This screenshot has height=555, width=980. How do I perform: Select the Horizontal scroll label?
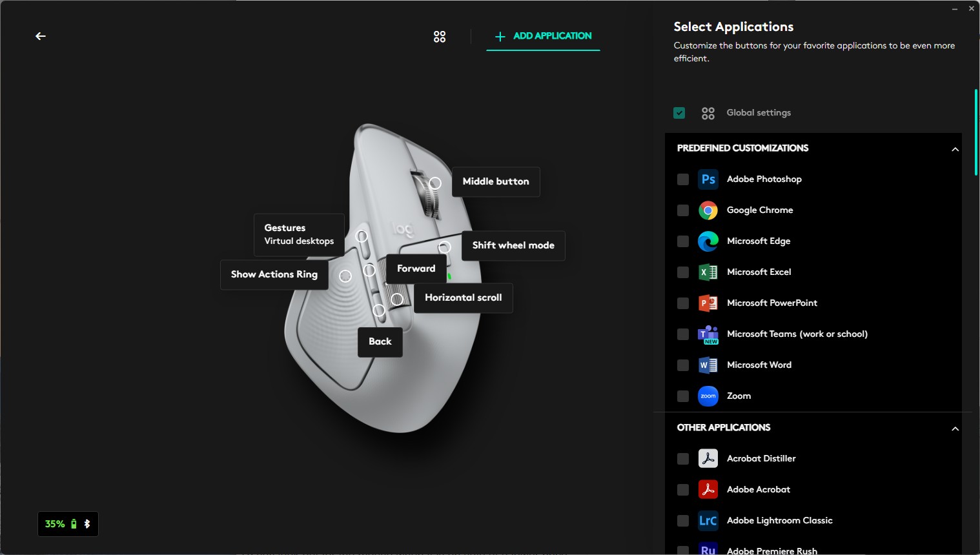coord(463,298)
